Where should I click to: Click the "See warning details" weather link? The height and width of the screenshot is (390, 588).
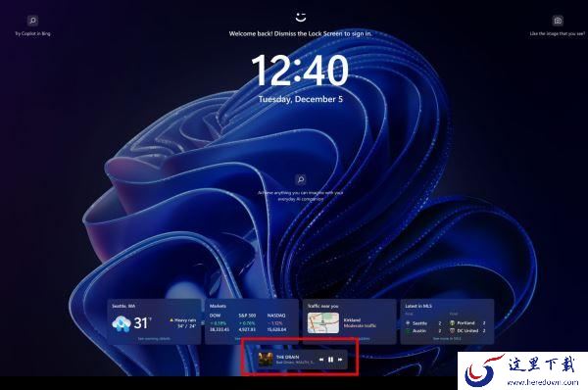pyautogui.click(x=154, y=339)
